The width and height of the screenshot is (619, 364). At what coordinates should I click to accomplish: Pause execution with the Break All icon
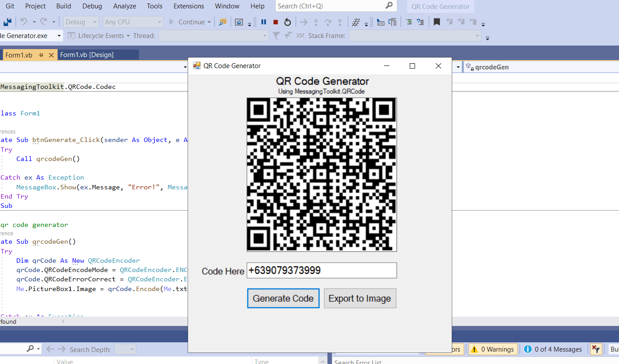click(x=263, y=22)
